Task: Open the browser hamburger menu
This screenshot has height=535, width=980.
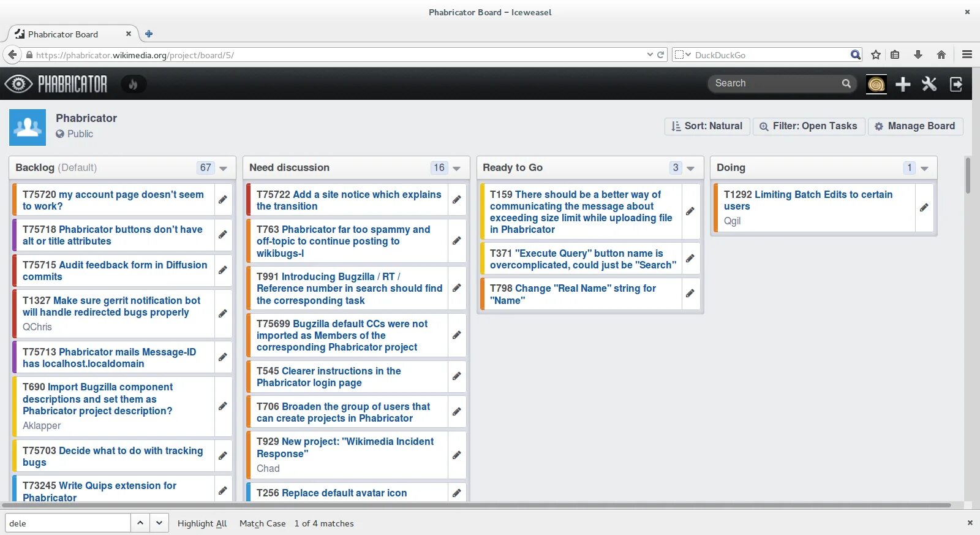Action: (x=967, y=55)
